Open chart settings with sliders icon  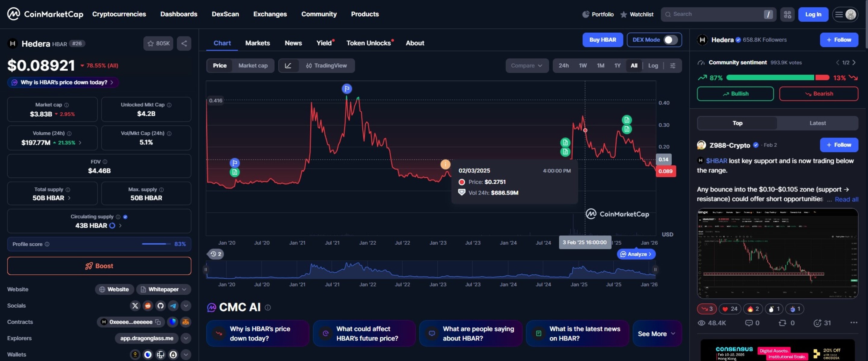tap(673, 65)
